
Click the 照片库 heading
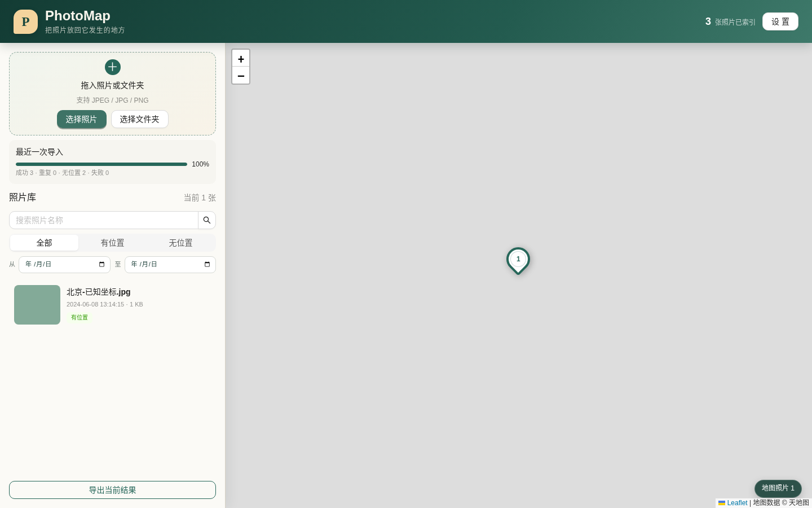[23, 197]
